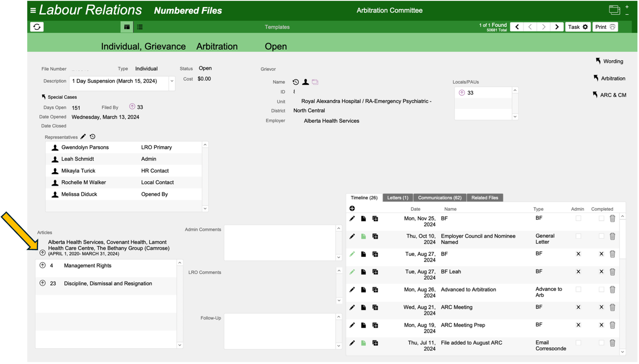The height and width of the screenshot is (364, 639).
Task: Delete the ARC Meeting Prep entry
Action: point(612,325)
